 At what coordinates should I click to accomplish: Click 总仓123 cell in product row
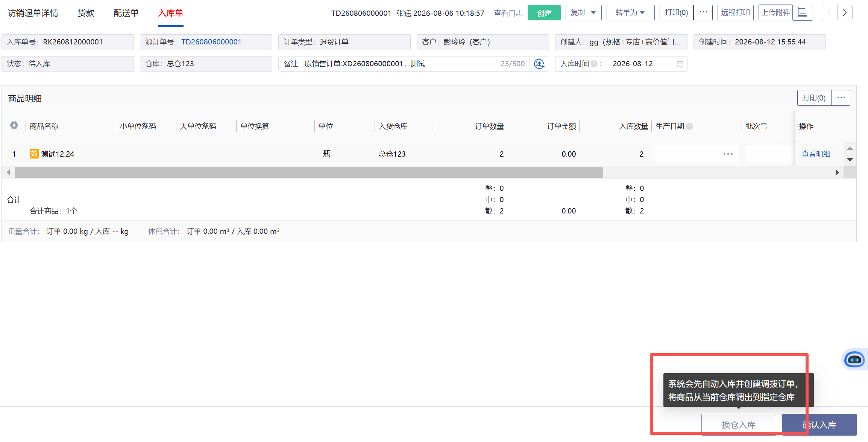pos(392,154)
